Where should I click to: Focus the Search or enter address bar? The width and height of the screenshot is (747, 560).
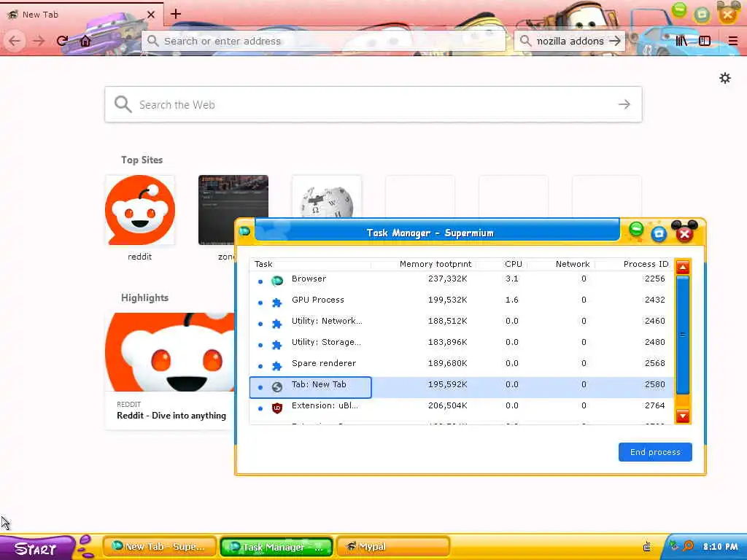(323, 41)
